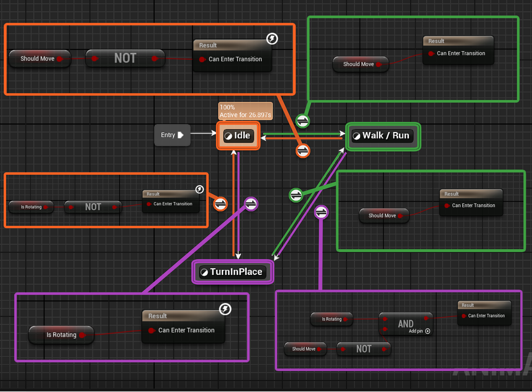Select the TurnInPlace state node
The width and height of the screenshot is (532, 392).
(x=233, y=271)
